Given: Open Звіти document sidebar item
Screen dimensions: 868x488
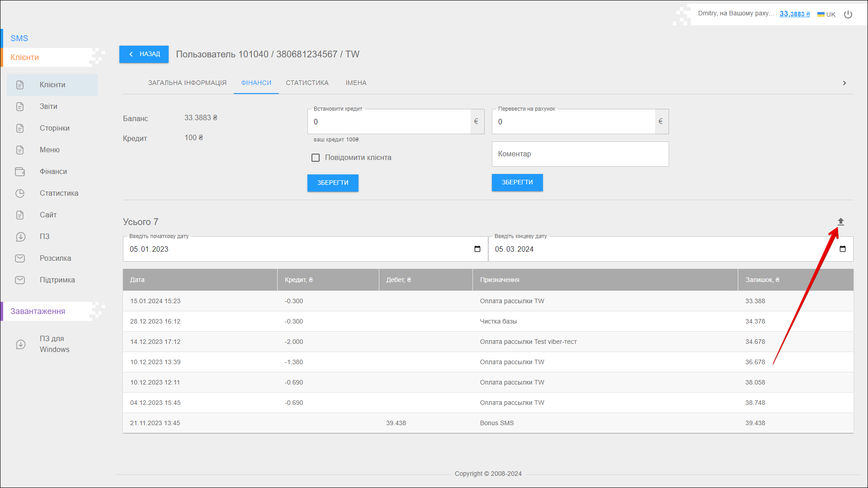Looking at the screenshot, I should tap(20, 107).
